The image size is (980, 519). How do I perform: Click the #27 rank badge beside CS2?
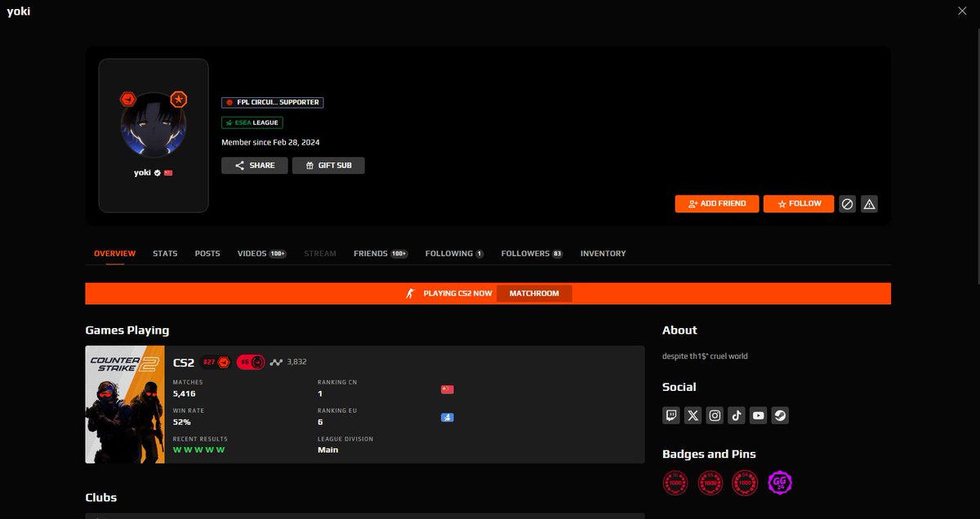216,362
